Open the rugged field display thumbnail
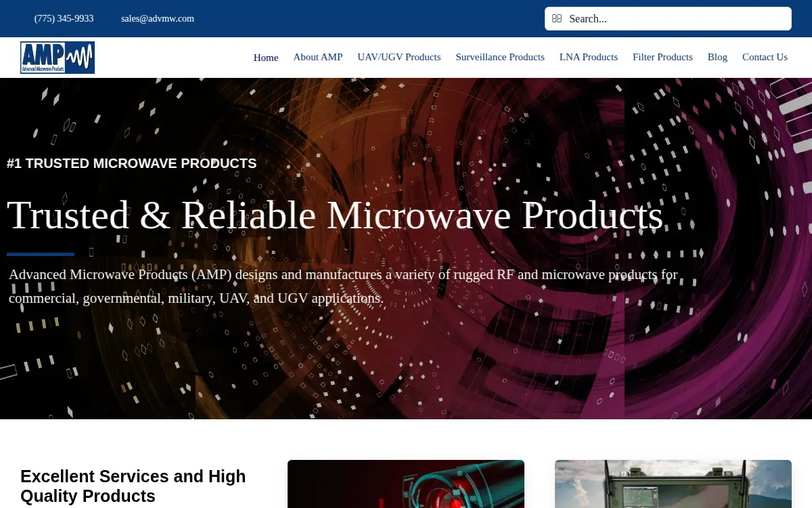The image size is (812, 508). tap(673, 484)
